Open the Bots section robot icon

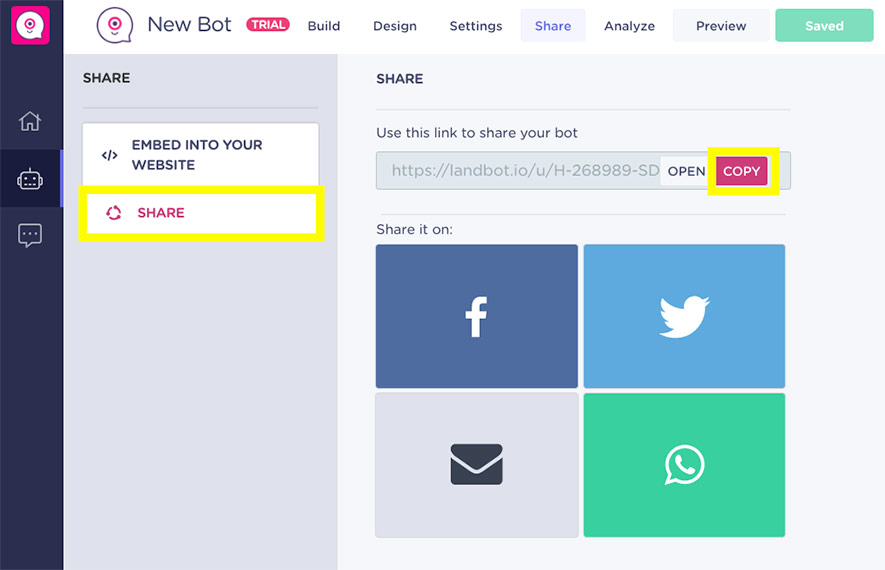[30, 179]
